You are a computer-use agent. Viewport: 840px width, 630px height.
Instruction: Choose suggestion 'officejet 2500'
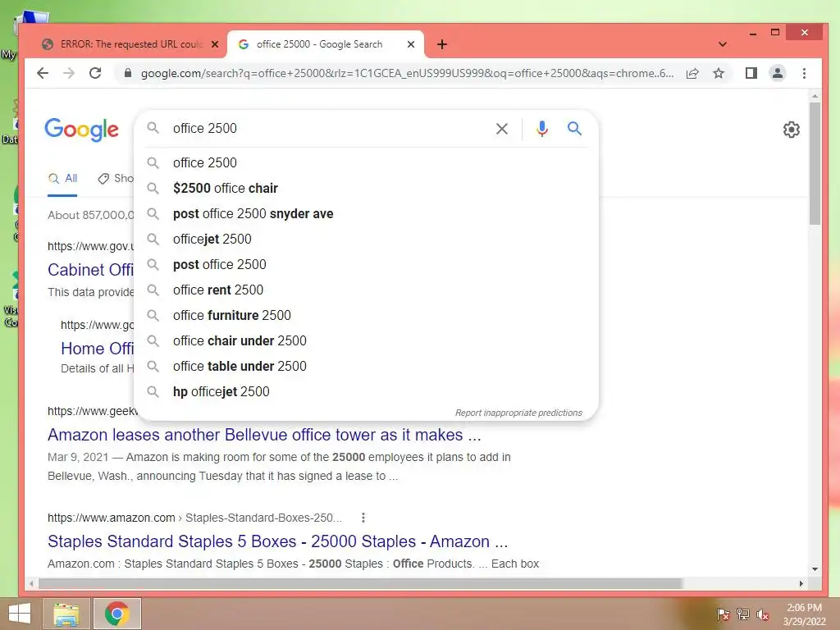pos(366,239)
